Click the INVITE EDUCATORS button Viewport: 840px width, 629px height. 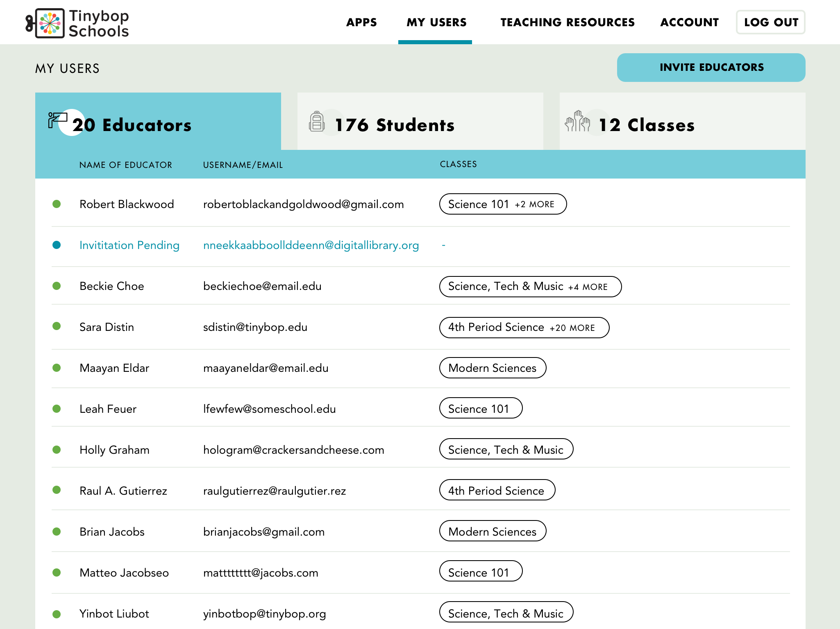(711, 68)
